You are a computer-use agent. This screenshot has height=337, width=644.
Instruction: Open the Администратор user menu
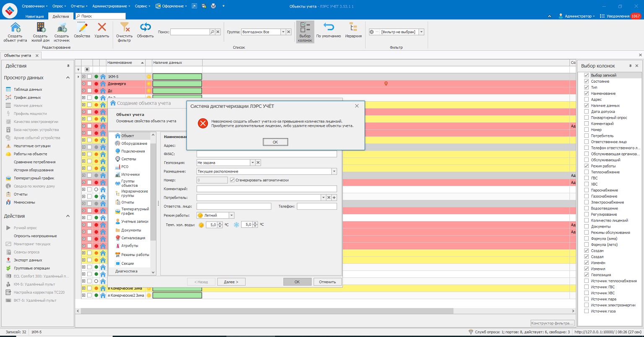576,16
